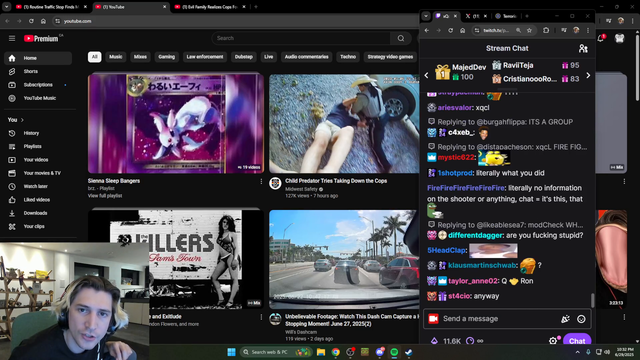Show previous gift leaderboard entries arrow
The height and width of the screenshot is (360, 640).
pyautogui.click(x=427, y=76)
